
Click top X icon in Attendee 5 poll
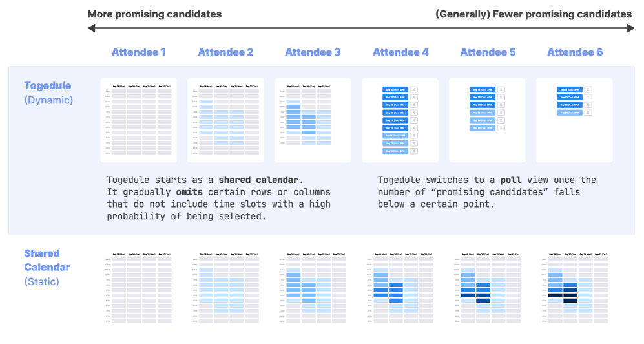(501, 90)
